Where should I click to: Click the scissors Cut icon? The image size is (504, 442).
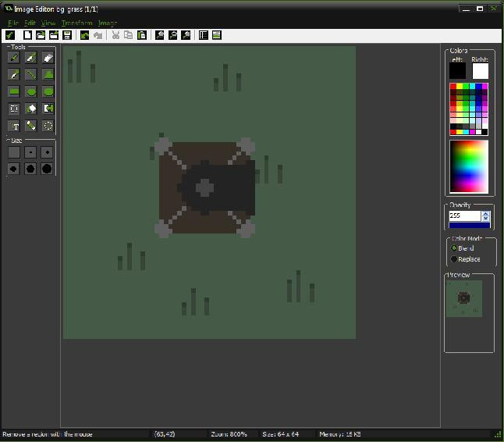coord(115,35)
